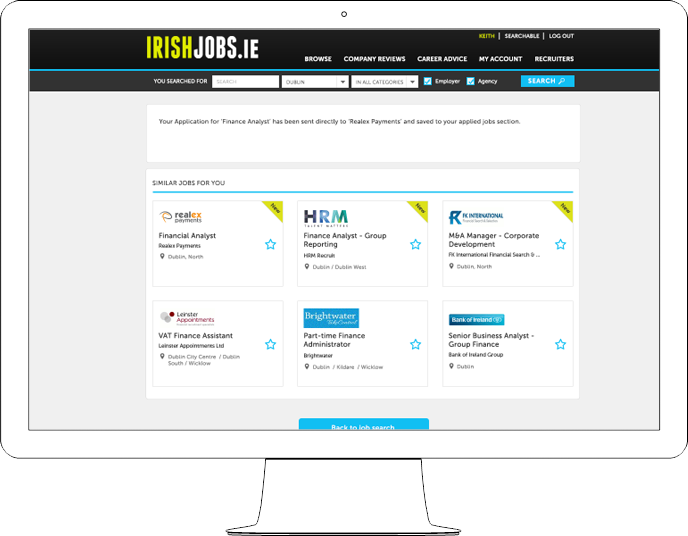Open My Account page

click(500, 59)
